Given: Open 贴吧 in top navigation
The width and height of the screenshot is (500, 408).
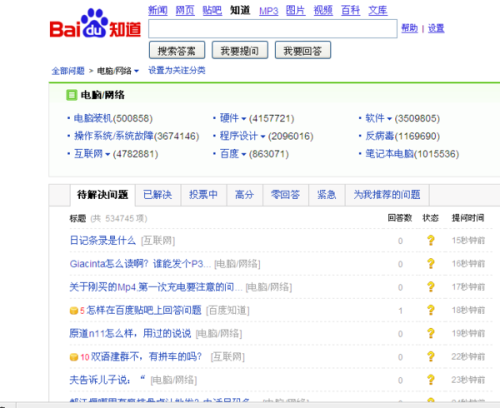Looking at the screenshot, I should [x=212, y=11].
